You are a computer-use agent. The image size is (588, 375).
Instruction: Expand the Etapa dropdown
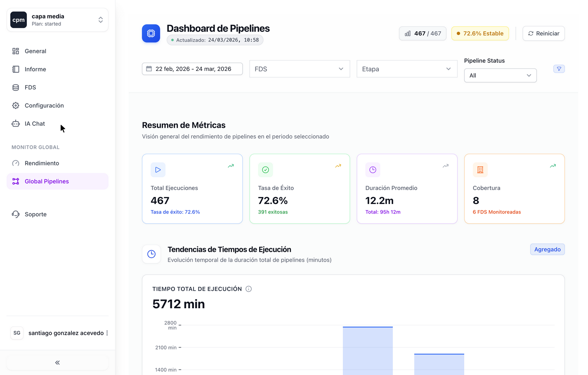(407, 69)
